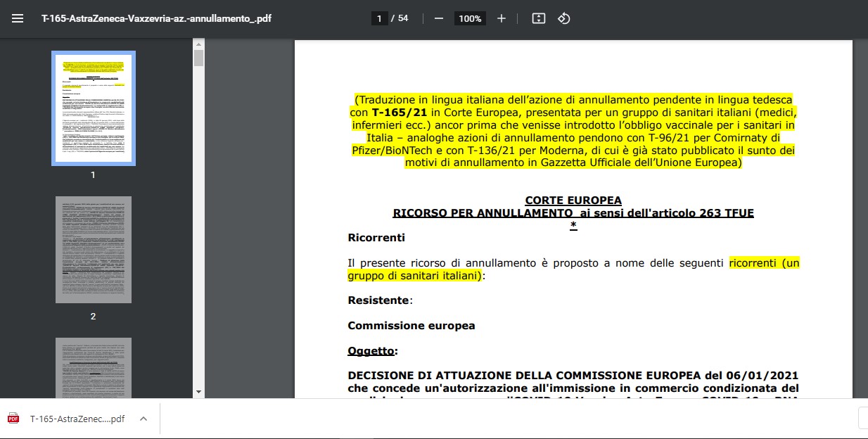Click the page label '2' under thumbnail
Viewport: 868px width, 439px height.
point(93,317)
